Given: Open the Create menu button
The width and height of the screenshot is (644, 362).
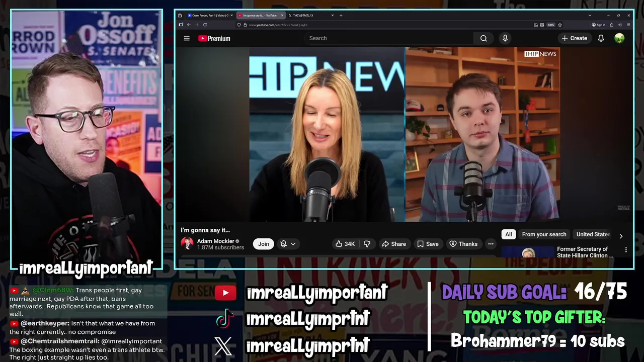Looking at the screenshot, I should tap(575, 38).
